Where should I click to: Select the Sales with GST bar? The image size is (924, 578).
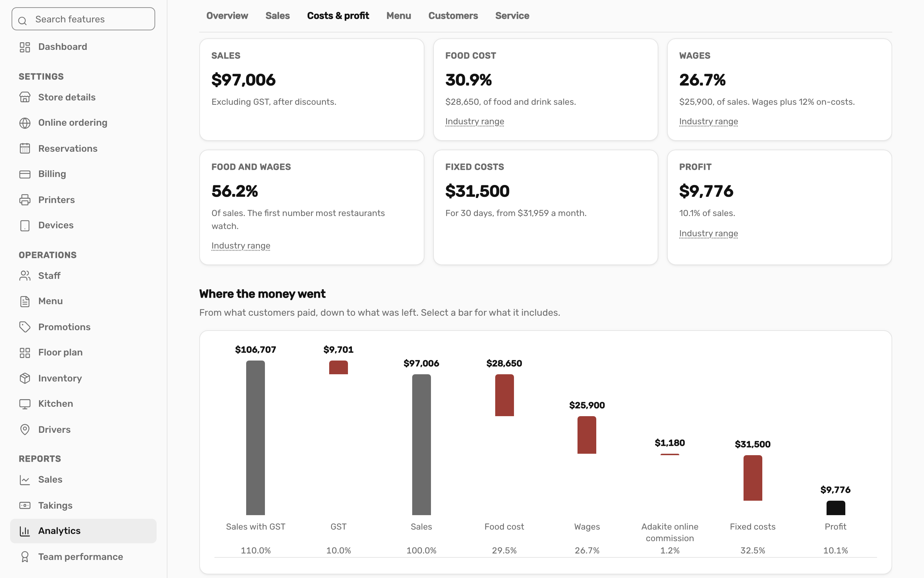(256, 438)
